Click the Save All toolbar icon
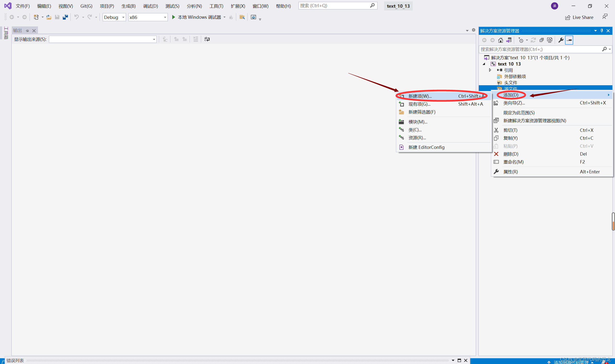615x364 pixels. (65, 17)
